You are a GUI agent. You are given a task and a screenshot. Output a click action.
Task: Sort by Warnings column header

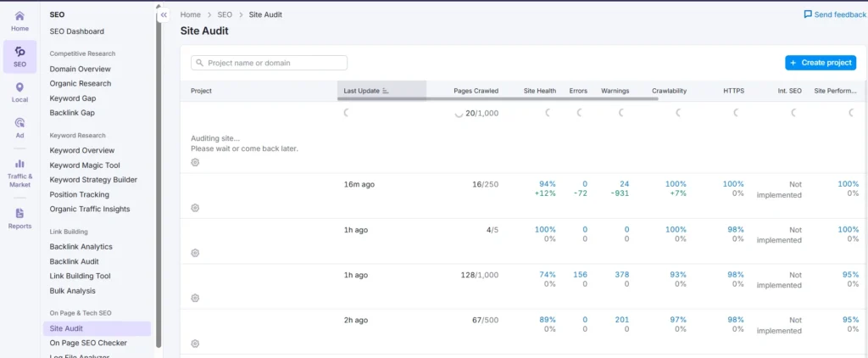tap(615, 91)
